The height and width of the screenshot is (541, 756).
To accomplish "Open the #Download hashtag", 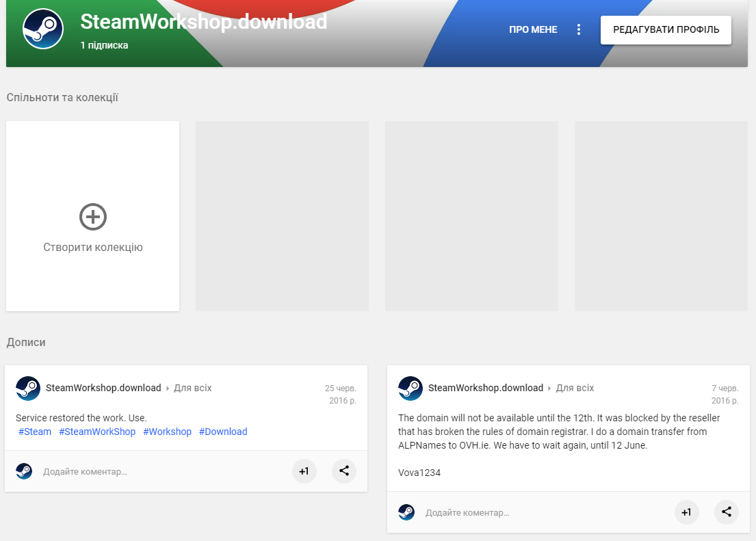I will pyautogui.click(x=223, y=432).
